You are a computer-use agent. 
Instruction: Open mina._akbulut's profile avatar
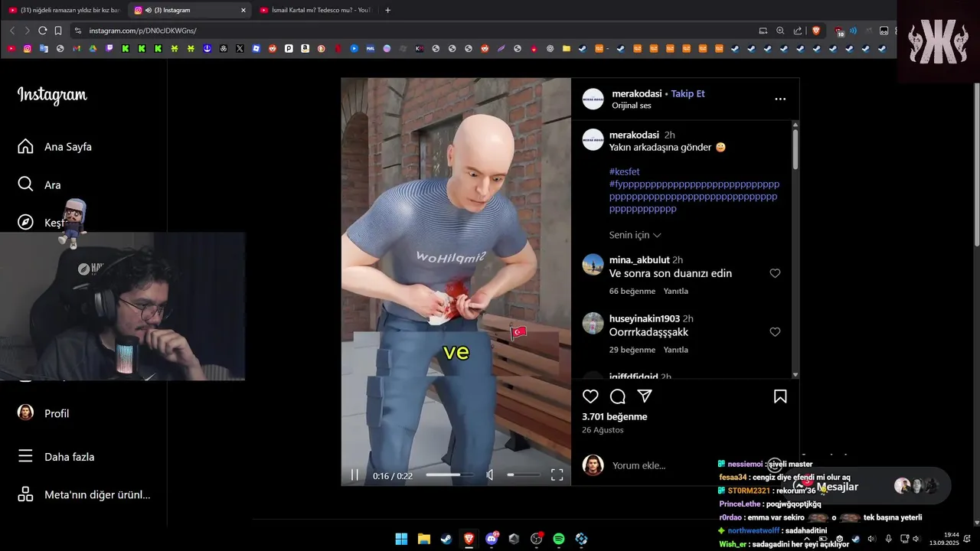pyautogui.click(x=593, y=265)
